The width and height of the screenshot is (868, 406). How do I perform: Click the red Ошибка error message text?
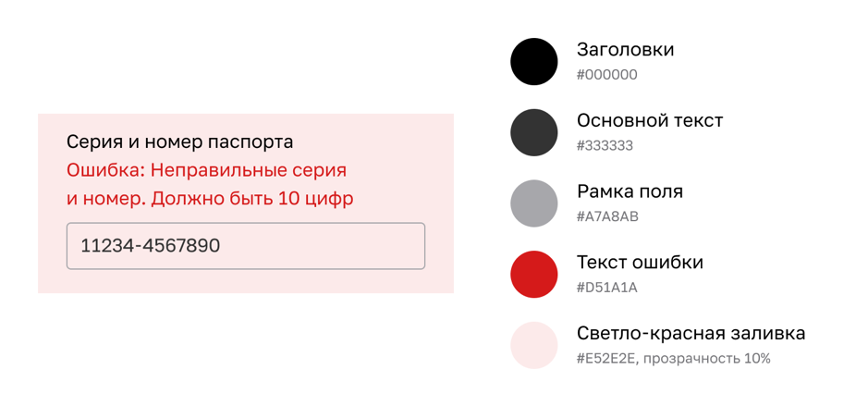pos(206,170)
